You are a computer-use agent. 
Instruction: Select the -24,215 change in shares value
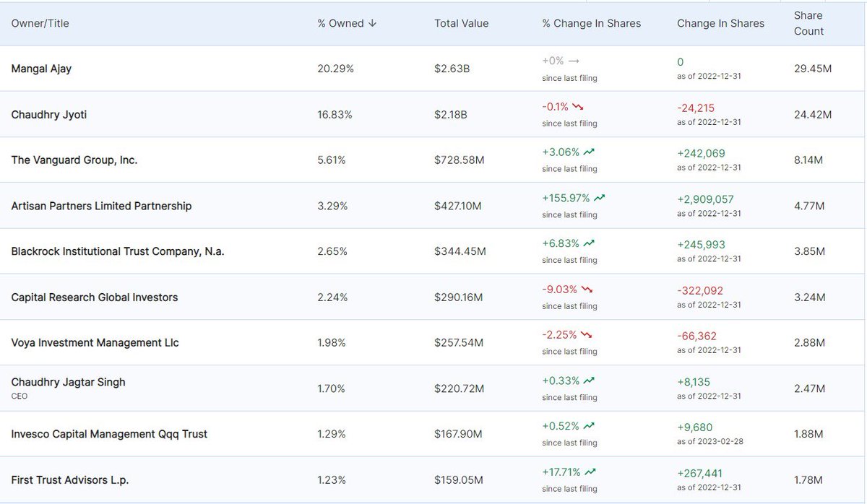(x=696, y=108)
